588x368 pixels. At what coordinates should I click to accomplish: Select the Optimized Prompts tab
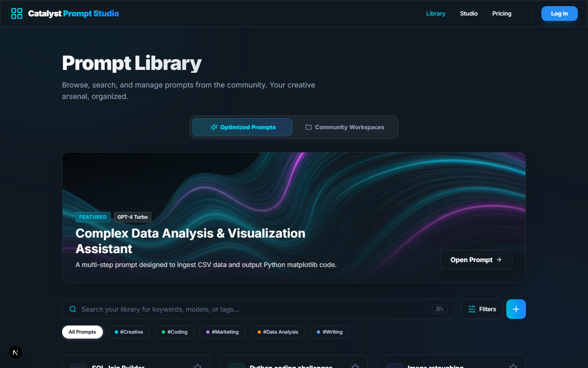(243, 127)
